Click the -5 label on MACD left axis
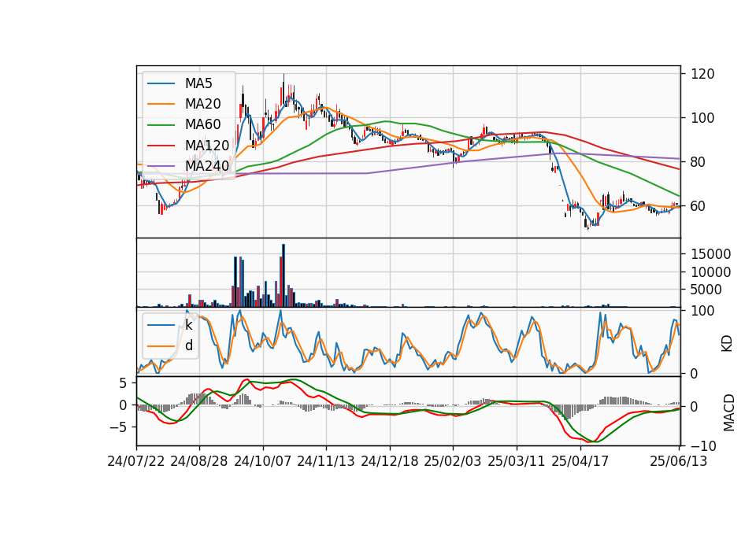 [x=117, y=427]
